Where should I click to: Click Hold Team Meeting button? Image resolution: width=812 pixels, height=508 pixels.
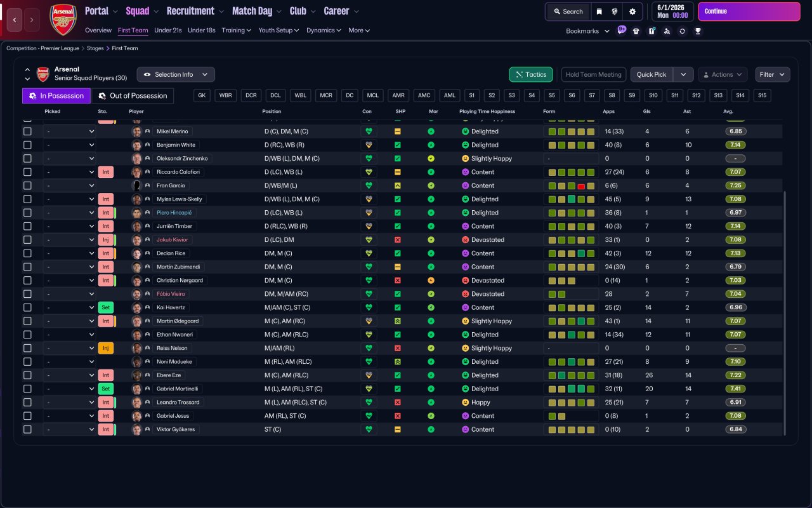click(x=594, y=74)
